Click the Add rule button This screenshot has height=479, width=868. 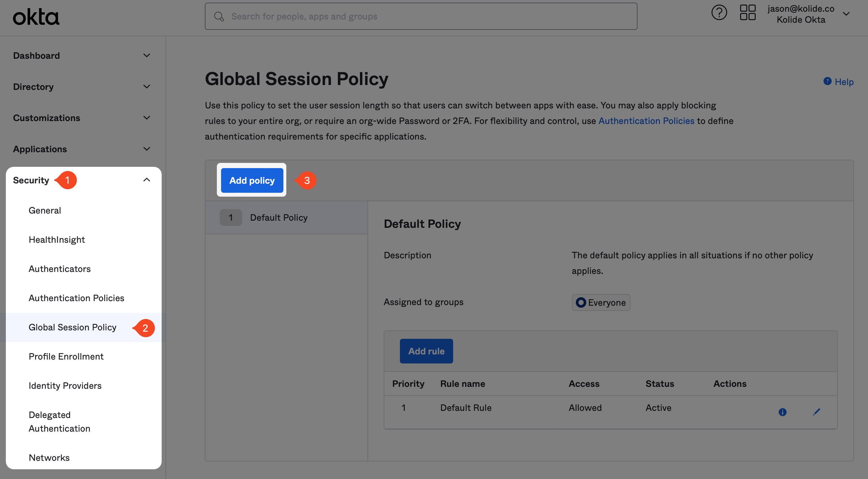click(x=426, y=351)
